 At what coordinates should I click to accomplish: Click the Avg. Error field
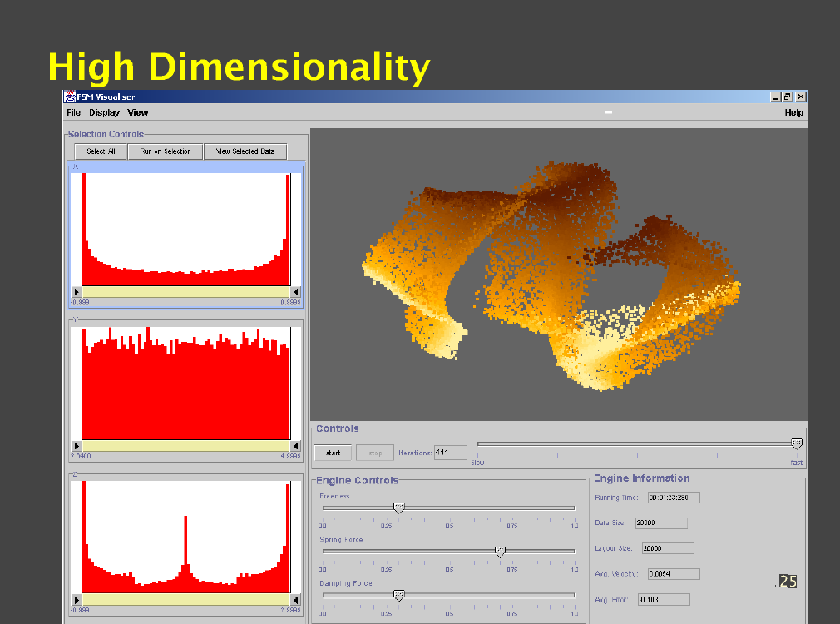click(x=664, y=599)
